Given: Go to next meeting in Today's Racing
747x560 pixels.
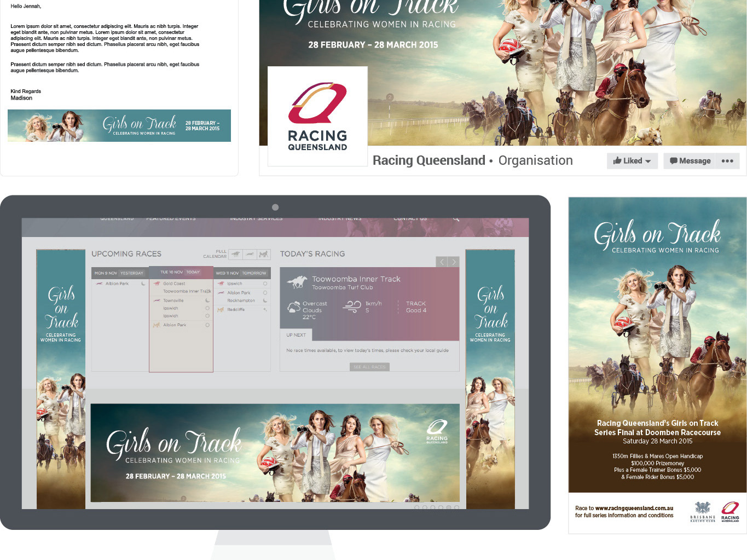Looking at the screenshot, I should [x=454, y=262].
